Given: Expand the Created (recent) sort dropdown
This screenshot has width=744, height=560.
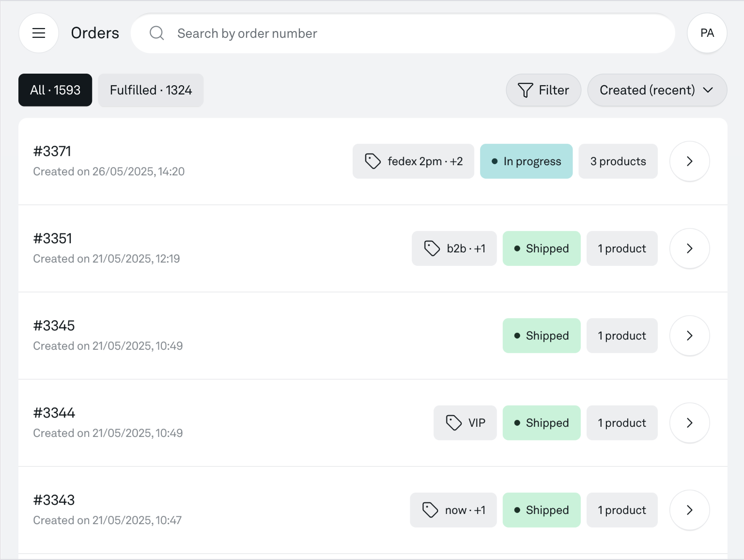Looking at the screenshot, I should [x=657, y=90].
